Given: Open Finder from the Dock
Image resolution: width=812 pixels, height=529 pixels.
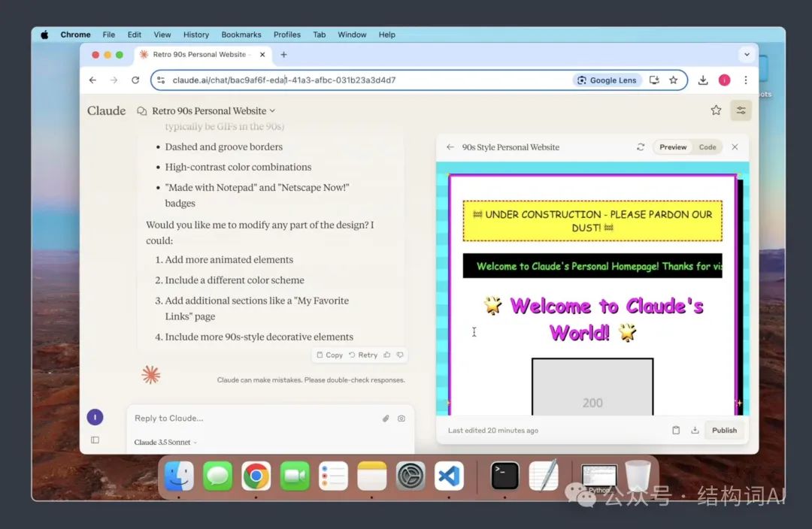Looking at the screenshot, I should (x=179, y=476).
